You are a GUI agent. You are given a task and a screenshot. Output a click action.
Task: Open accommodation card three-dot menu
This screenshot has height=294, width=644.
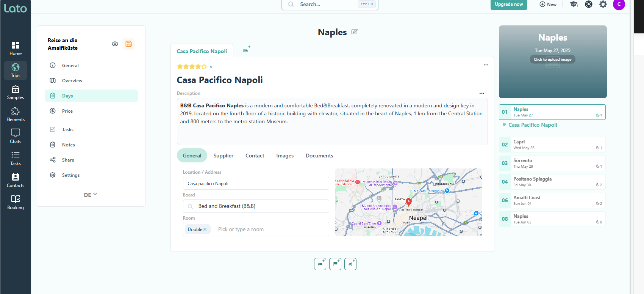click(486, 65)
